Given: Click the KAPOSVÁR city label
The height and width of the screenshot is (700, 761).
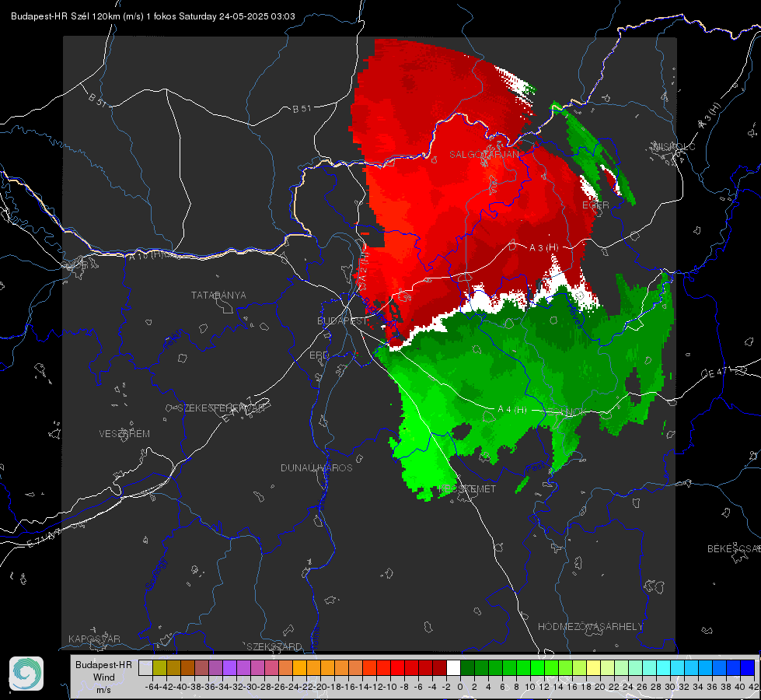Looking at the screenshot, I should click(x=94, y=639).
